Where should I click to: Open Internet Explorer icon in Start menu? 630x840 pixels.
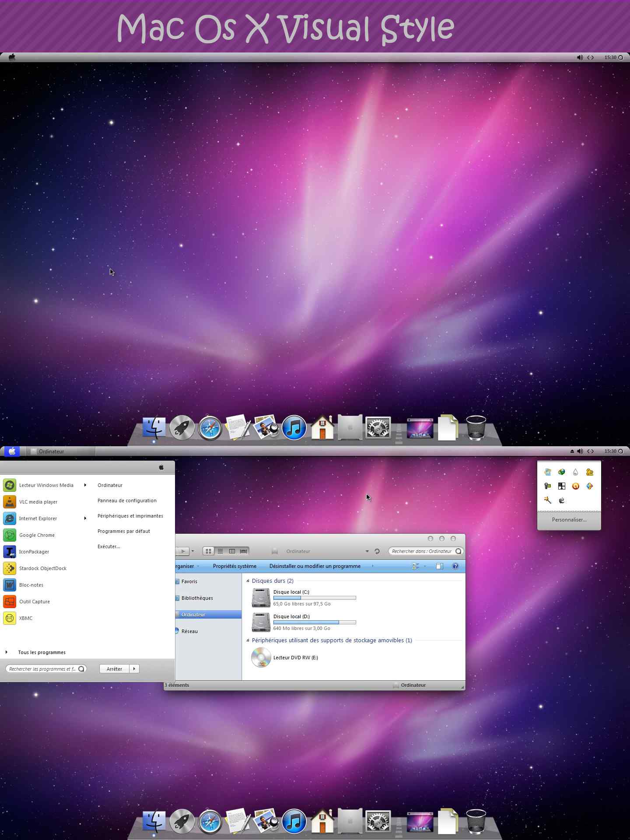tap(10, 518)
